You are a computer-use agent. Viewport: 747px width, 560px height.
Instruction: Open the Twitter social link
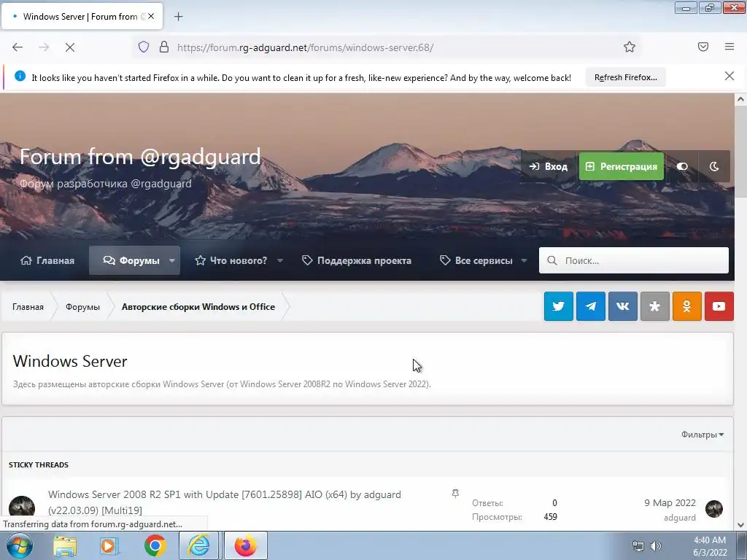coord(558,306)
